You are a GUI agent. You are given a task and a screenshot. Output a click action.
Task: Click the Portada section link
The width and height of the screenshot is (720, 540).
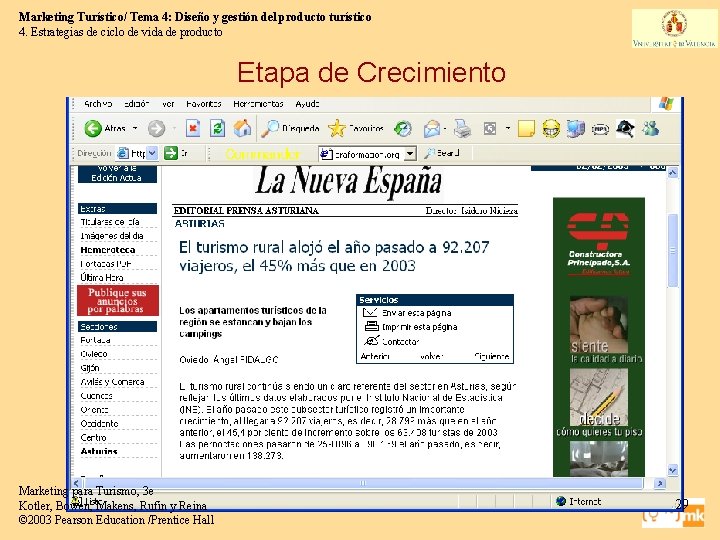95,340
